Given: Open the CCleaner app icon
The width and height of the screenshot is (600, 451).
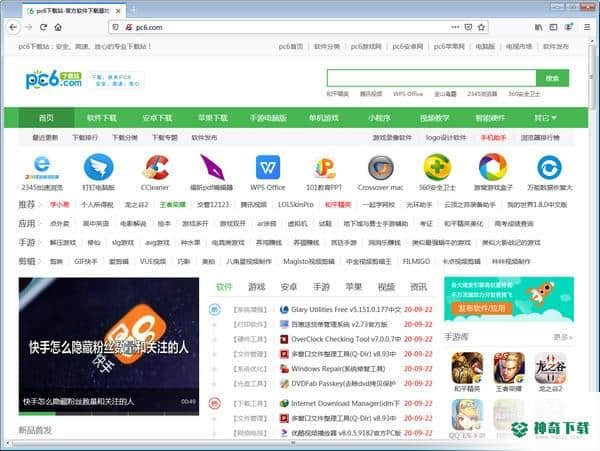Looking at the screenshot, I should (x=156, y=167).
